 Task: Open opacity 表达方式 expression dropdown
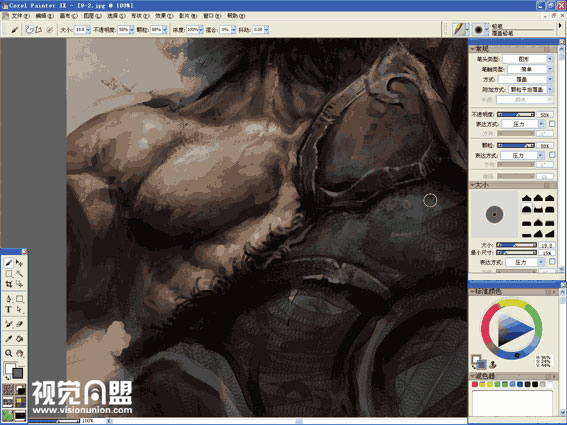[x=541, y=124]
